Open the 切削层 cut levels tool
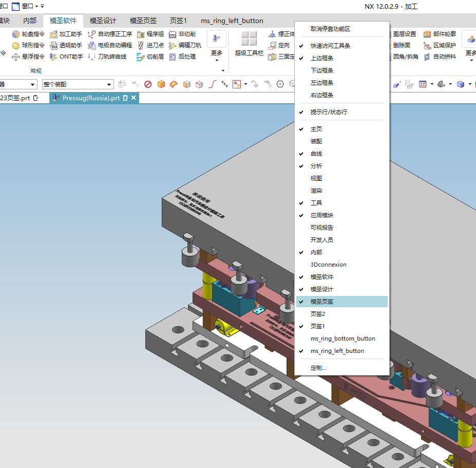Image resolution: width=476 pixels, height=468 pixels. pos(150,57)
